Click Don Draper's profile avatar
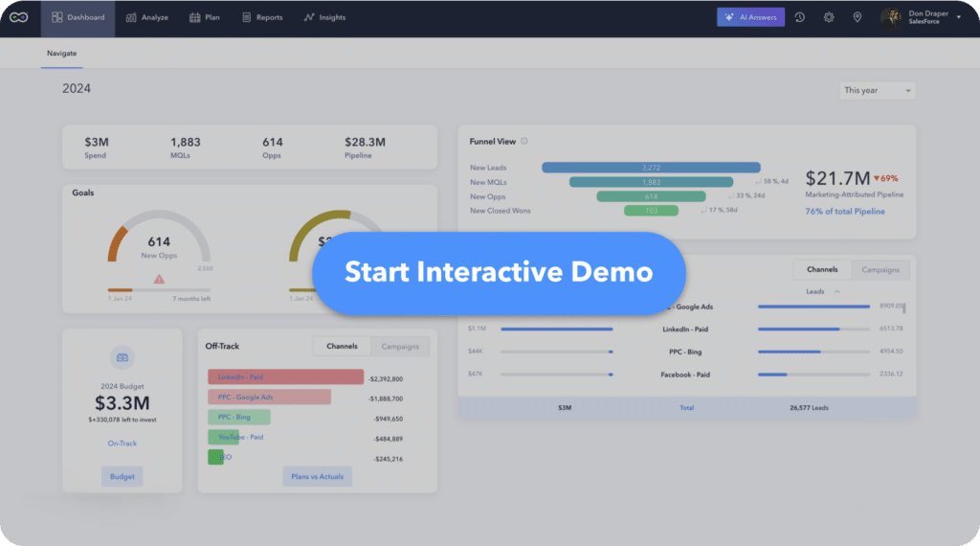 point(891,17)
